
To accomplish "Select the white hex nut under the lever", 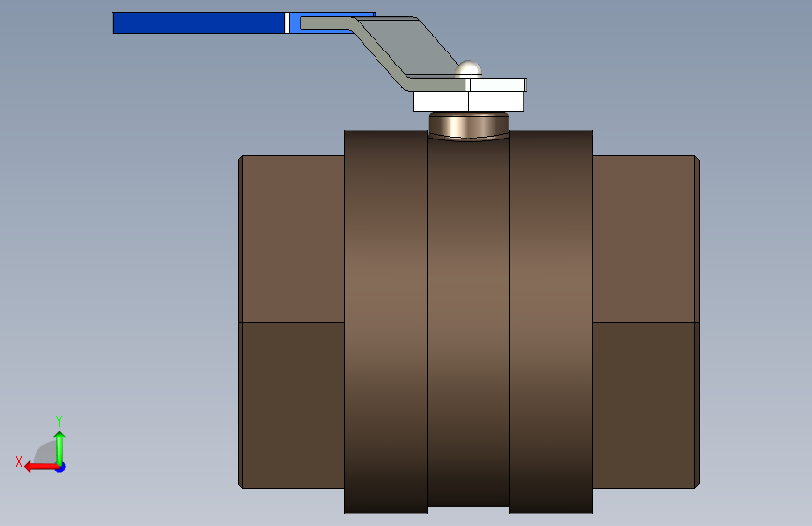I will [x=468, y=101].
